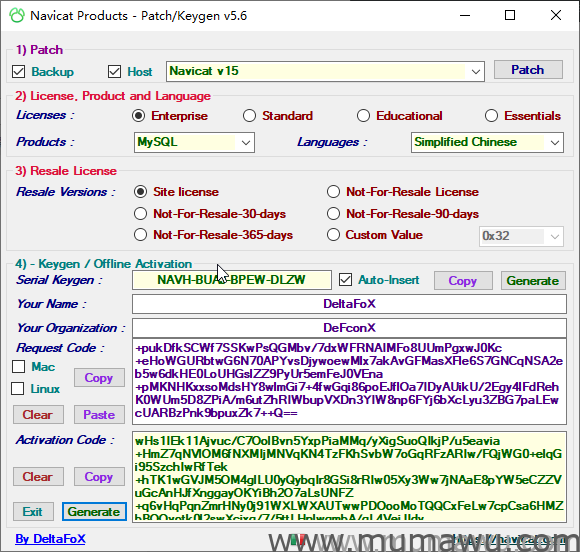Click the 'Serial Keygen :' label
580x552 pixels.
point(59,280)
